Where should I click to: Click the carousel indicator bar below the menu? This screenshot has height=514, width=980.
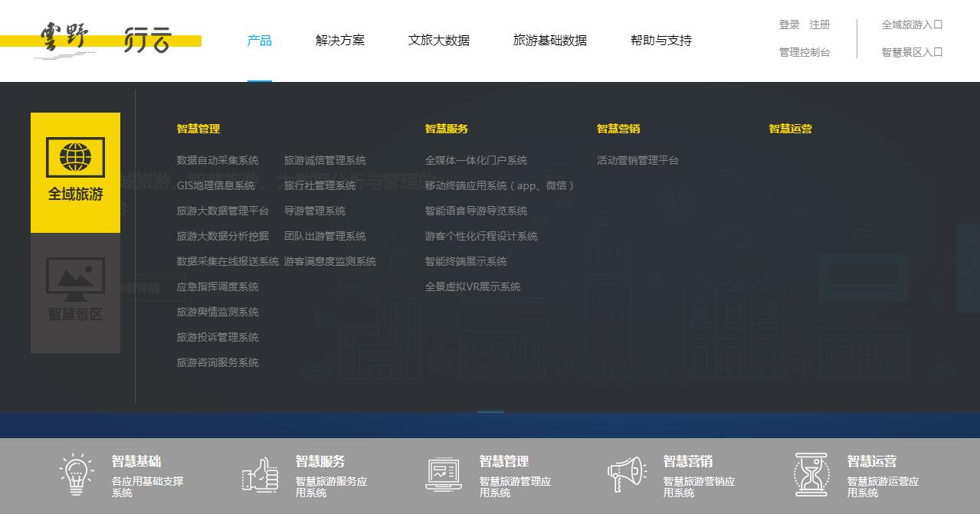tap(490, 412)
